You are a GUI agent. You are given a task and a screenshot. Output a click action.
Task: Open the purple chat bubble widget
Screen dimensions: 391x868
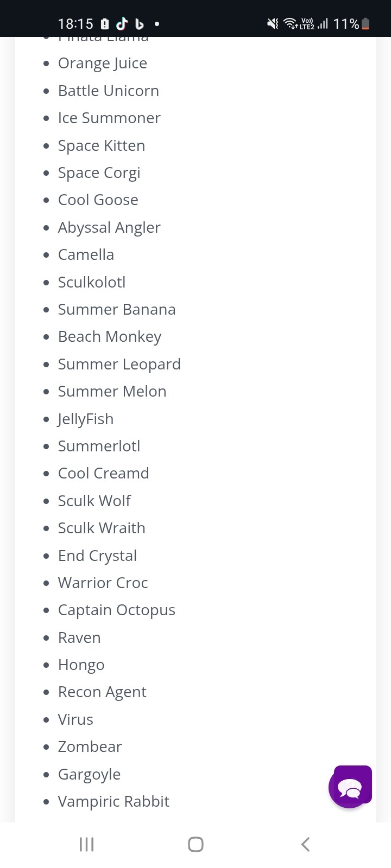click(350, 787)
